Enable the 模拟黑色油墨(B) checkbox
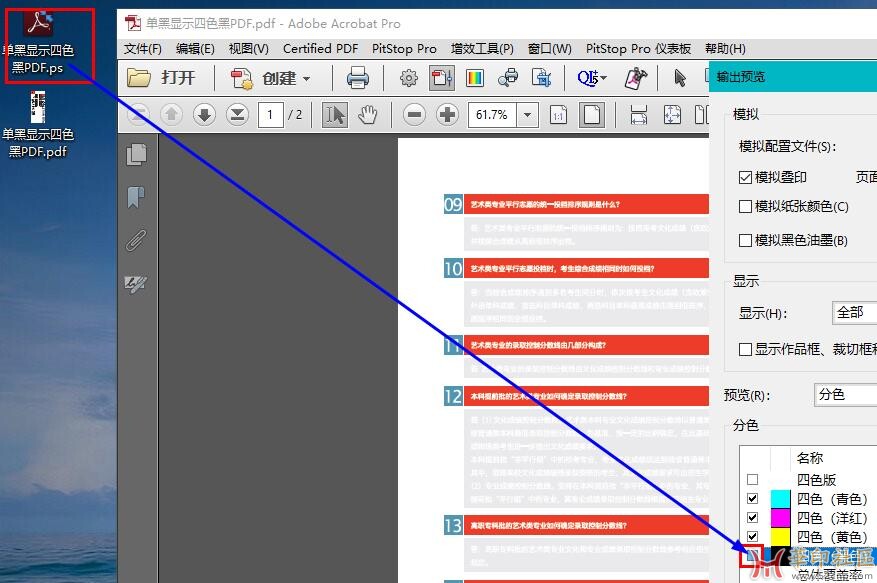877x583 pixels. (745, 241)
